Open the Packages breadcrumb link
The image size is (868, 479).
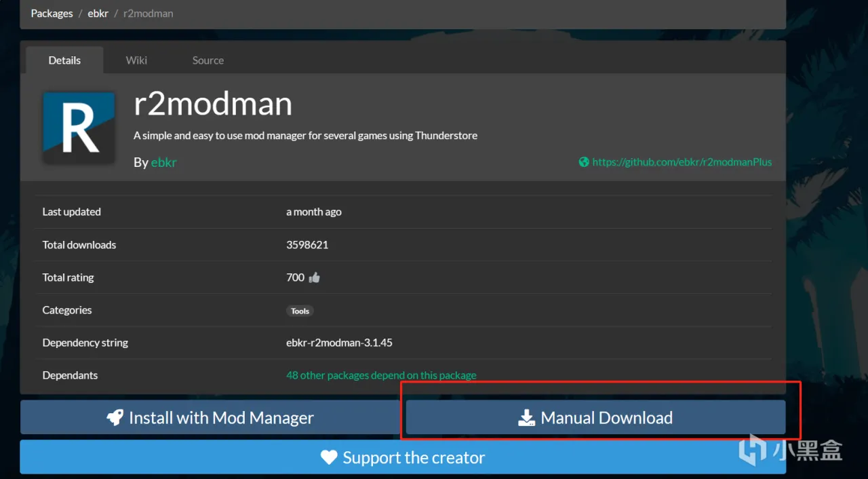pos(52,14)
